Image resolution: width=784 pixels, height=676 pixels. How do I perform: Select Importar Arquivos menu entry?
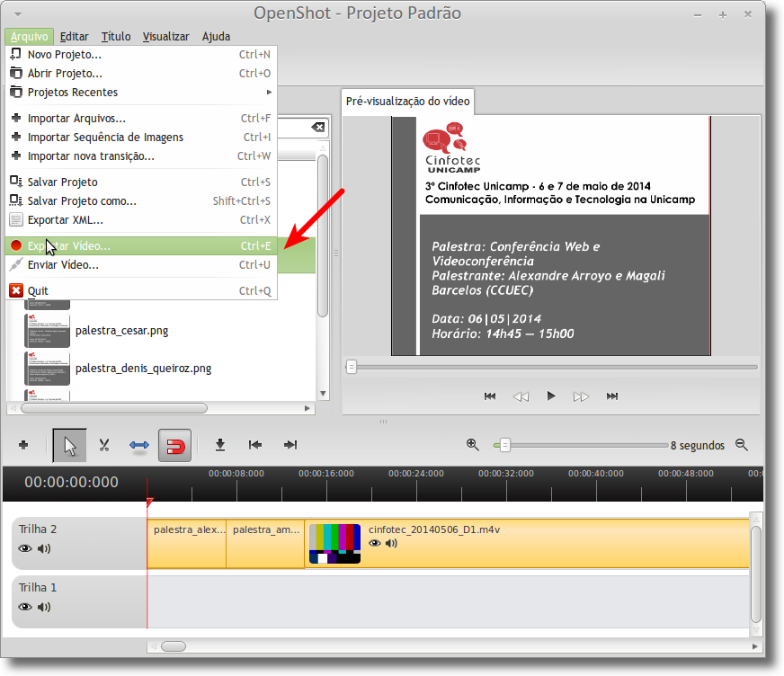click(x=141, y=119)
